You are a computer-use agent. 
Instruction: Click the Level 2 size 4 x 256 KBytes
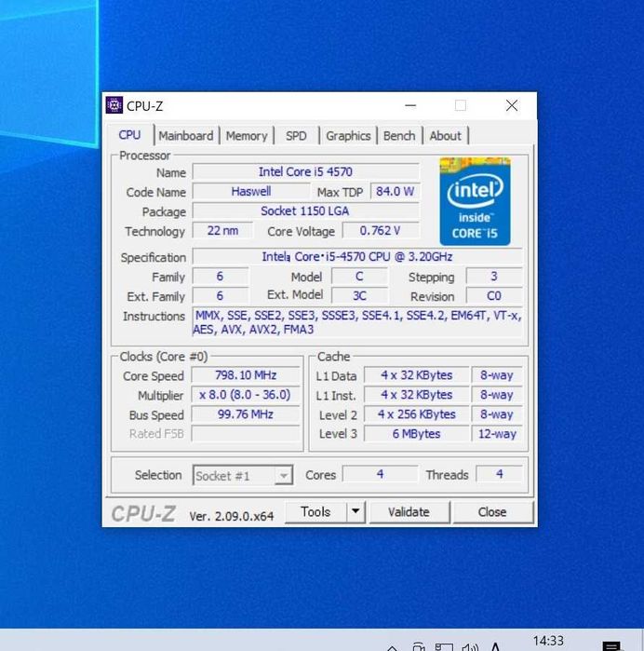click(x=417, y=414)
